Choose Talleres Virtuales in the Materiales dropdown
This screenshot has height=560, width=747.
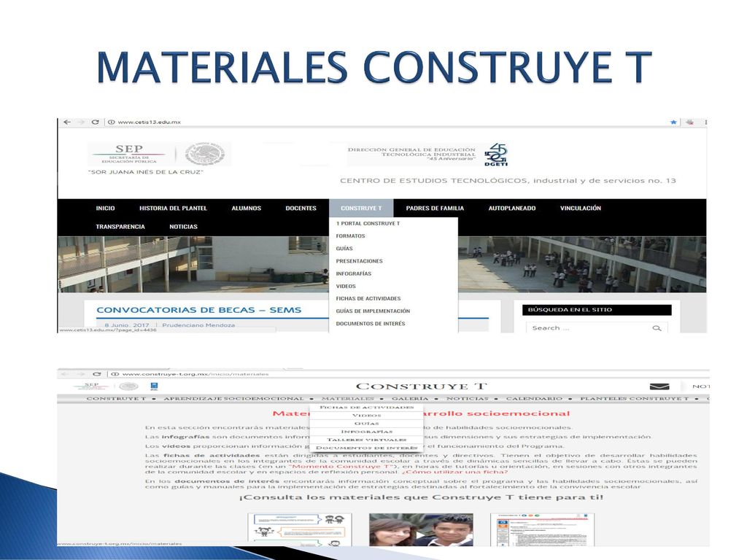pyautogui.click(x=366, y=440)
